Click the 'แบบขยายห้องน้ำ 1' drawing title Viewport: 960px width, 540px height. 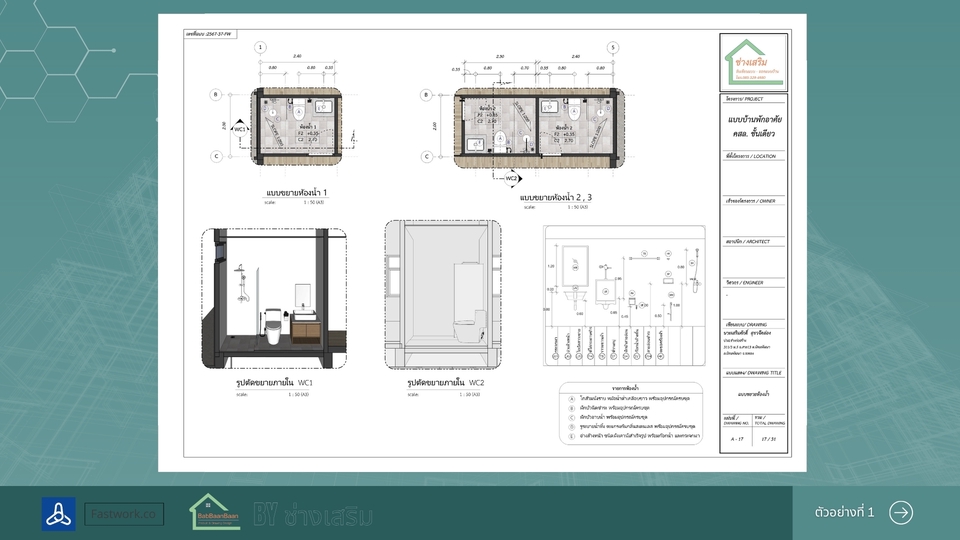297,191
